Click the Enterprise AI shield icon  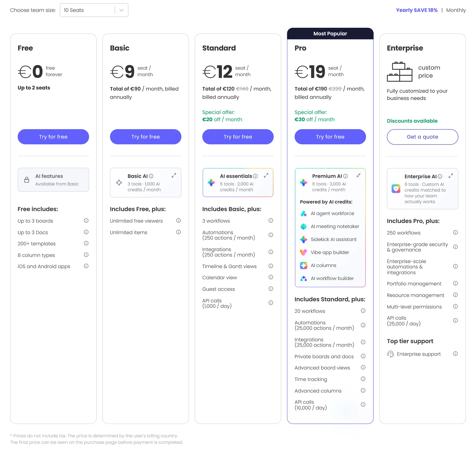click(396, 188)
